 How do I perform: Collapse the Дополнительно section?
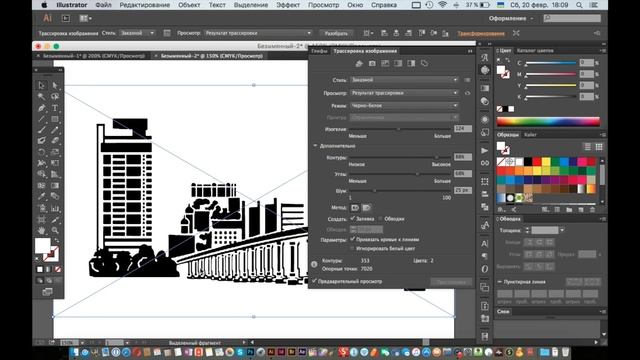pos(315,146)
